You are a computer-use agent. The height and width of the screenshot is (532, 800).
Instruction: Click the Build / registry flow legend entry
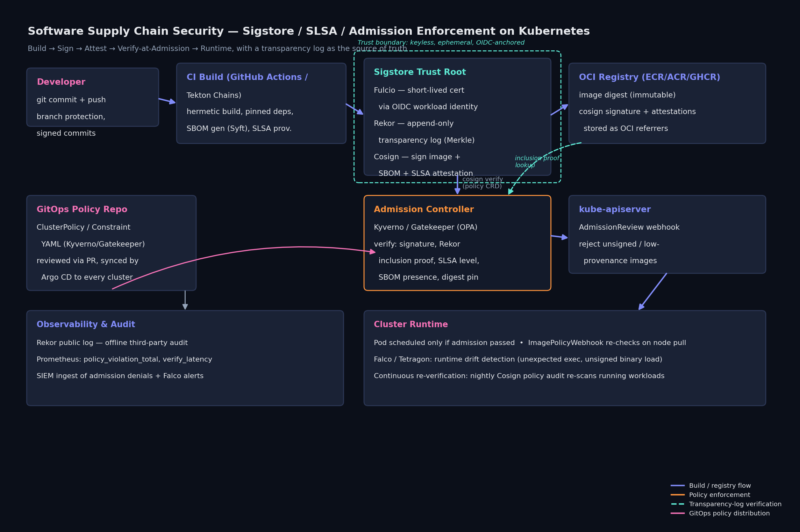pyautogui.click(x=711, y=486)
